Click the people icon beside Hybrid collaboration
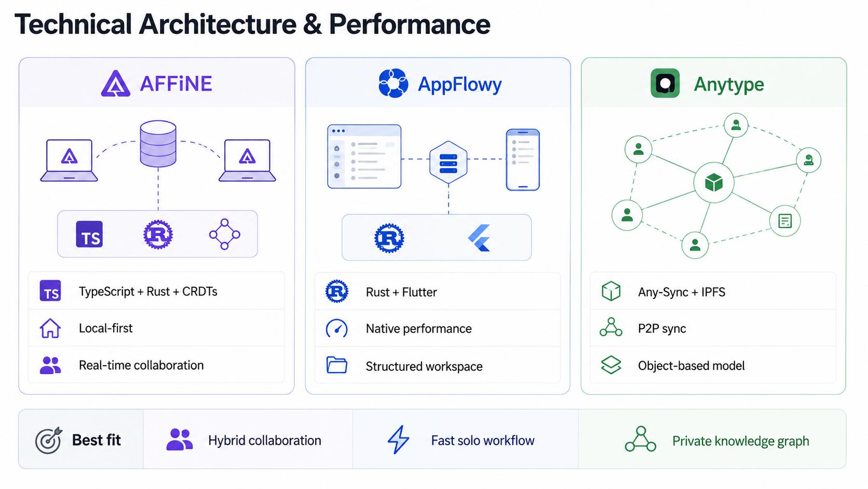Screen dimensions: 868x489 180,440
